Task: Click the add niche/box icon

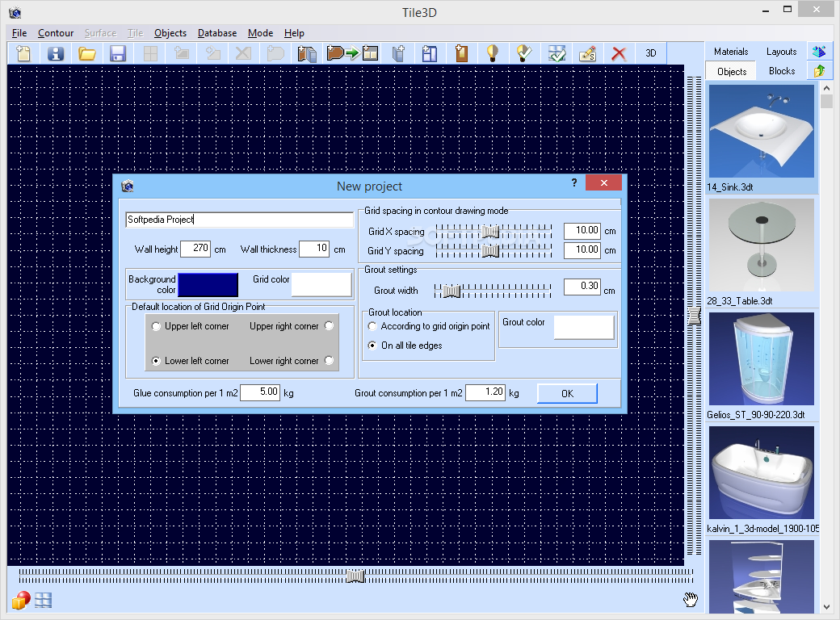Action: coord(398,53)
